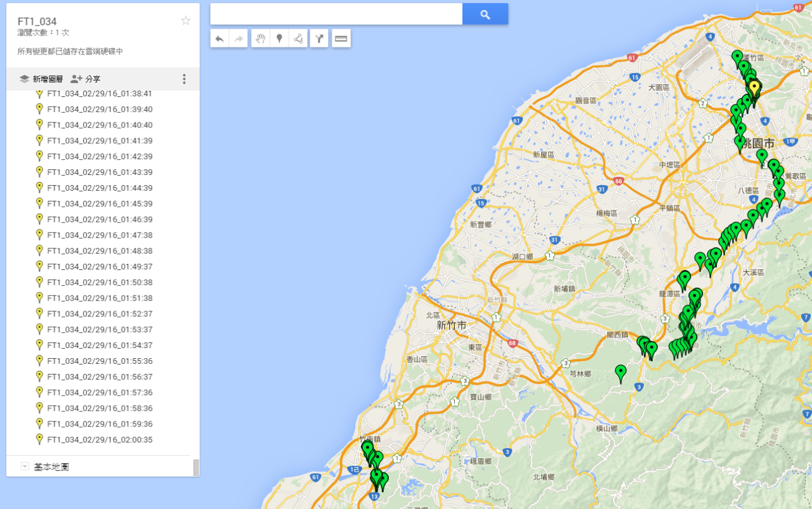Screen dimensions: 812x509
Task: Click the yellow highlighted marker on map
Action: (754, 87)
